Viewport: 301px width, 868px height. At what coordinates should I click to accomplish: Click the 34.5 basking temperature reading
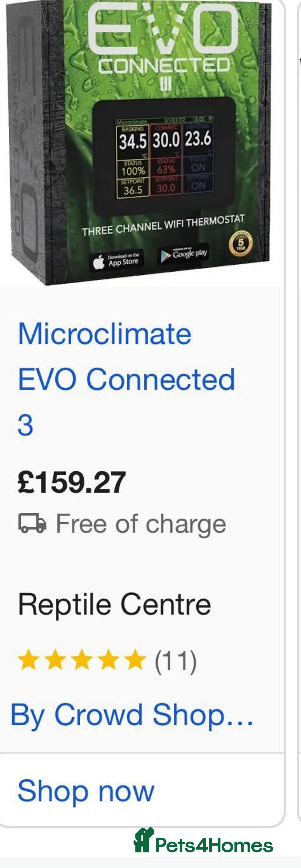[132, 141]
